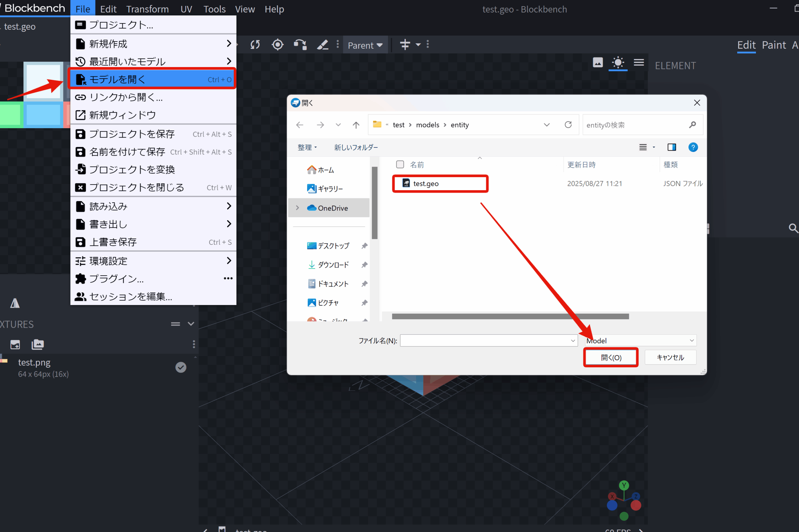Click the background image icon in viewport
The height and width of the screenshot is (532, 799).
click(598, 62)
